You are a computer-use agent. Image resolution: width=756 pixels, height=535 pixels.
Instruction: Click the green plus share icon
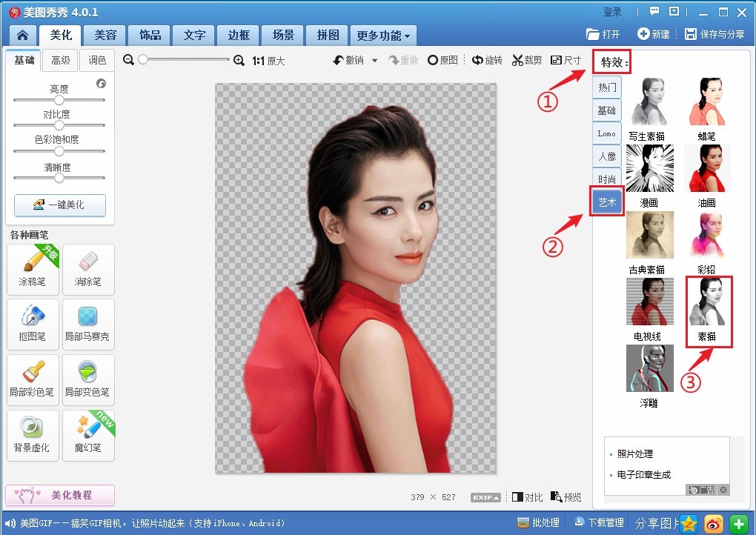click(x=739, y=524)
